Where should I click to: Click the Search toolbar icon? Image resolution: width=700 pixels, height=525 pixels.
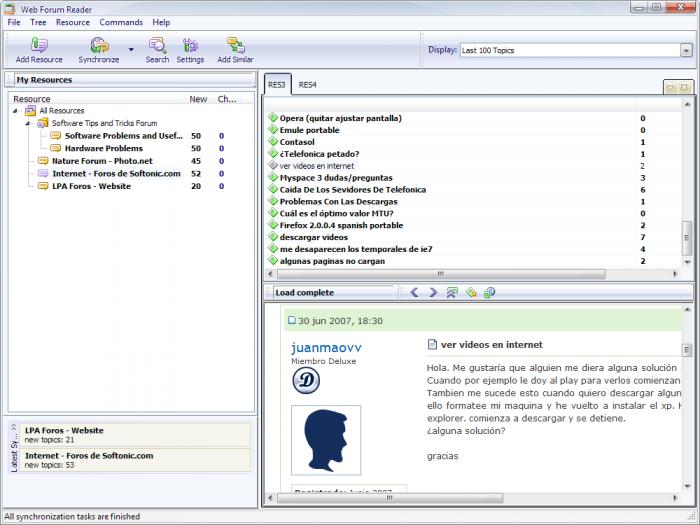[x=157, y=50]
